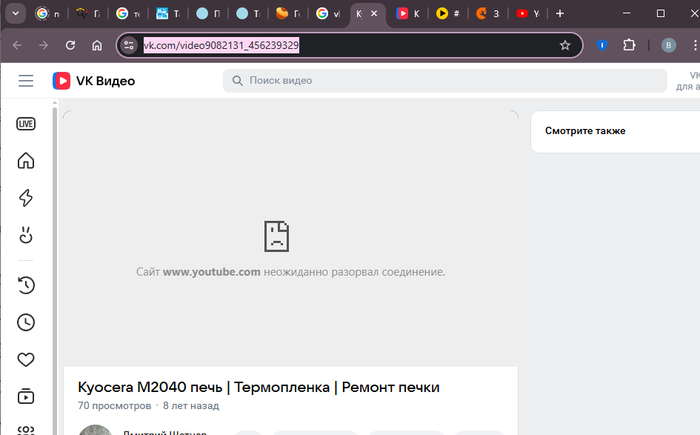Image resolution: width=700 pixels, height=435 pixels.
Task: Switch to the first Google tab
Action: click(47, 13)
